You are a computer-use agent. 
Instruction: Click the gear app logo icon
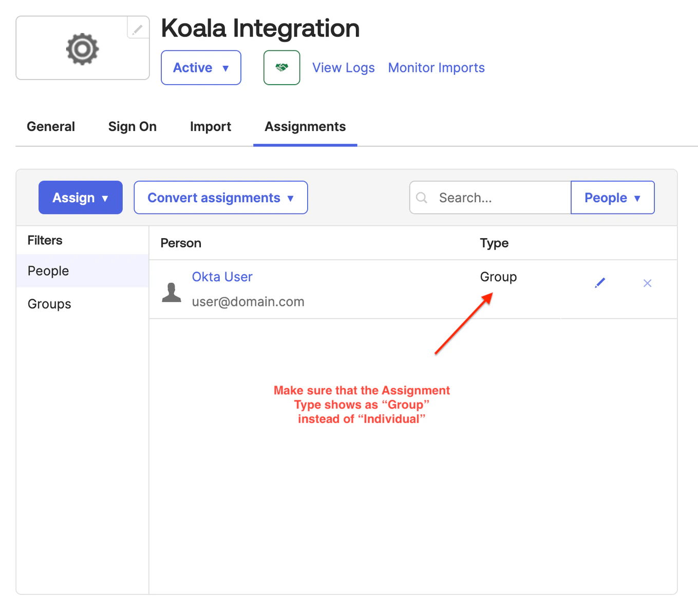(x=82, y=49)
